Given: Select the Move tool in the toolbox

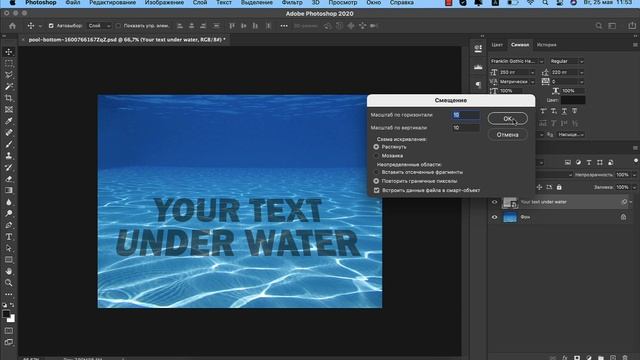Looking at the screenshot, I should (9, 52).
